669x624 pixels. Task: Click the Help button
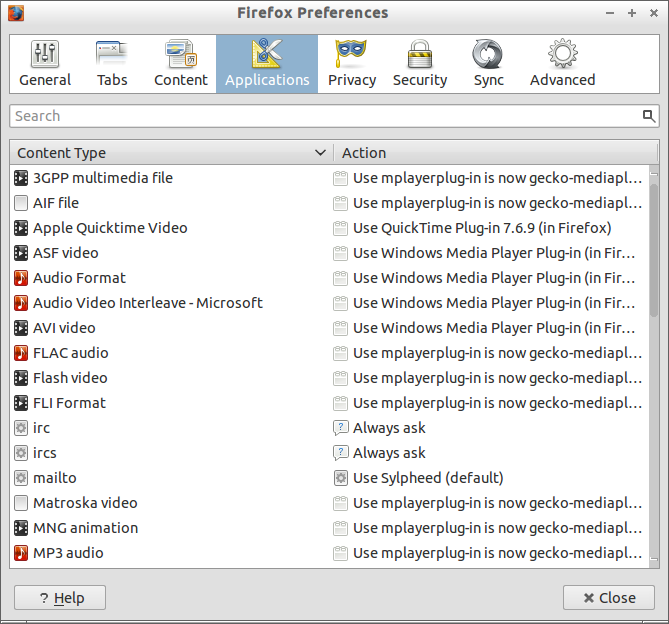(x=60, y=598)
